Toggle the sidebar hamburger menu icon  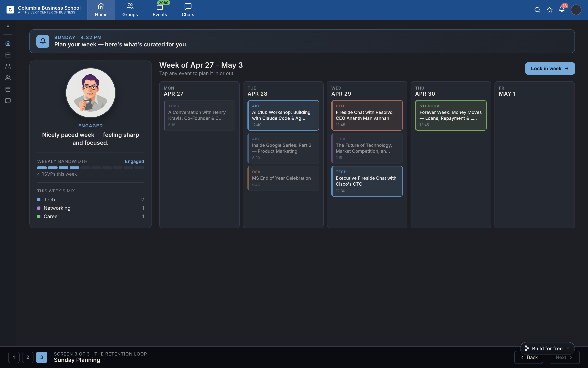coord(8,26)
